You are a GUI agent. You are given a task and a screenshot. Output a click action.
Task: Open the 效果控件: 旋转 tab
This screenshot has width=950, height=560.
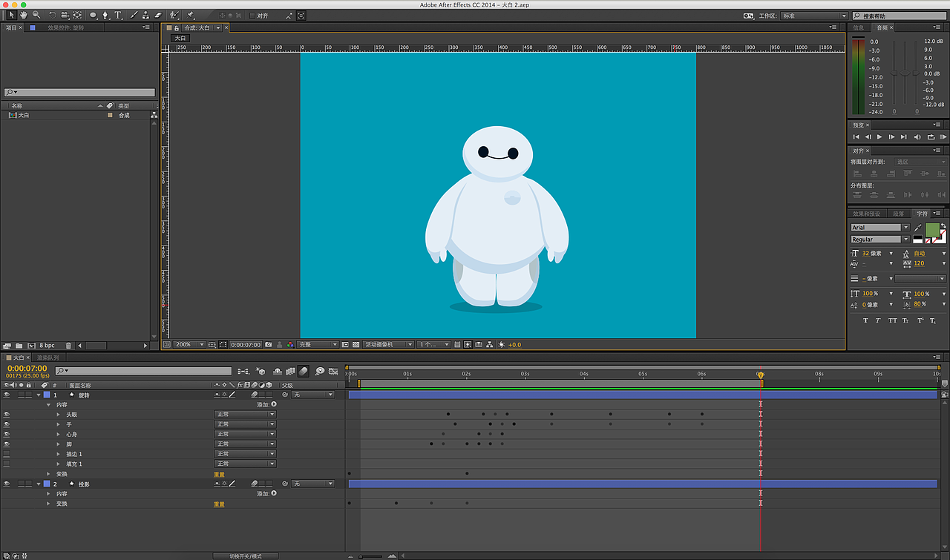[66, 27]
